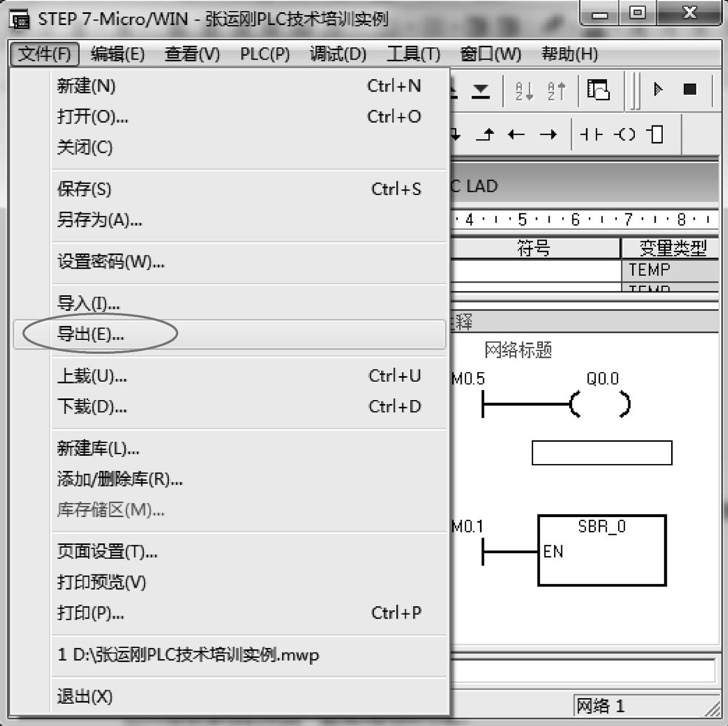Click the descending sort toolbar icon
The height and width of the screenshot is (726, 728).
click(556, 90)
